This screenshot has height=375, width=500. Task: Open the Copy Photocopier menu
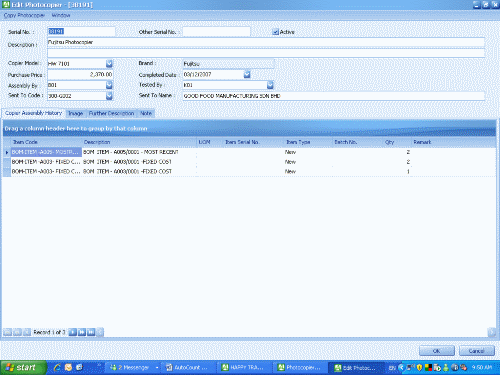coord(24,15)
